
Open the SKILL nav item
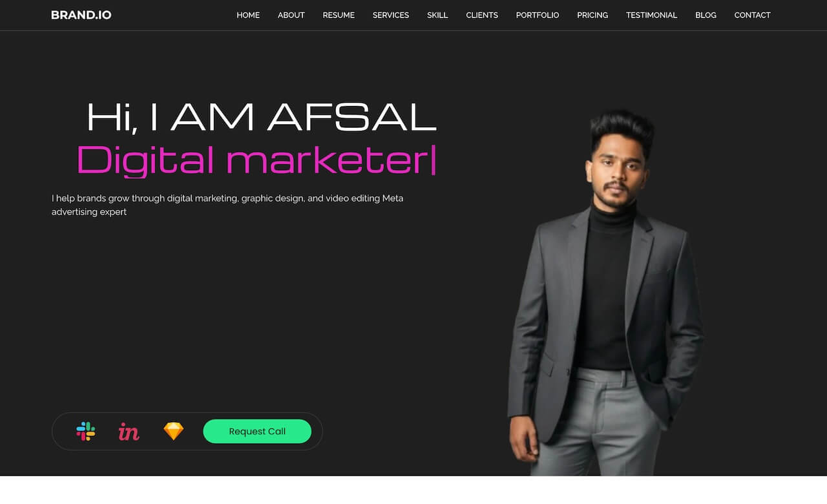(x=437, y=15)
